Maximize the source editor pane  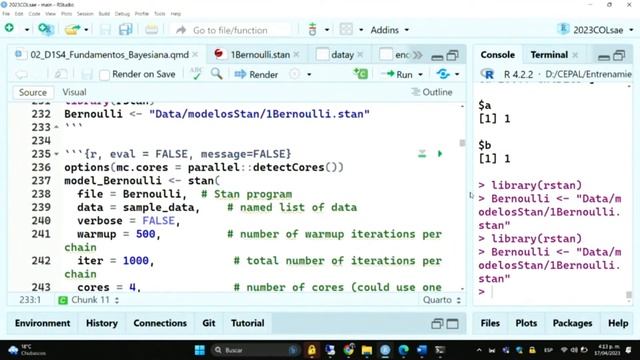point(452,55)
